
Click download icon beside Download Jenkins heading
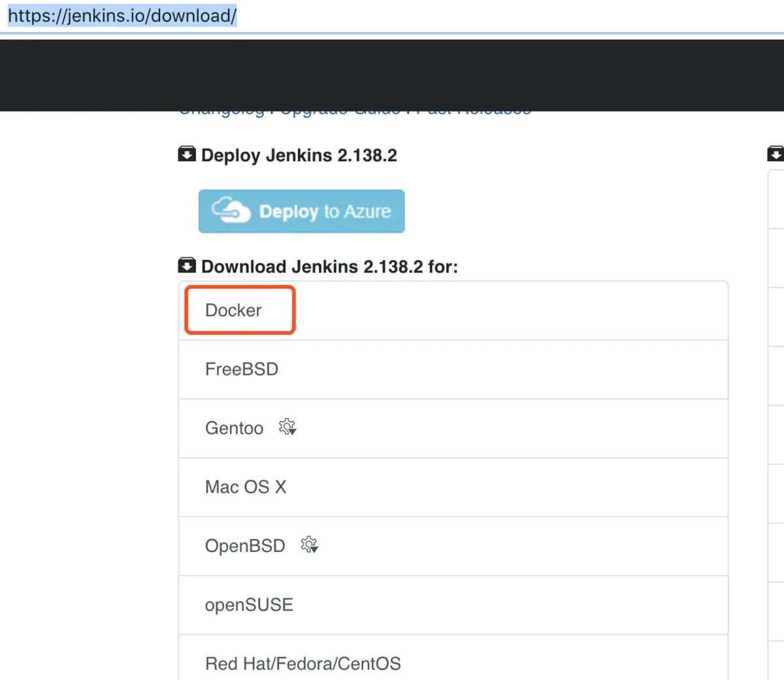187,265
